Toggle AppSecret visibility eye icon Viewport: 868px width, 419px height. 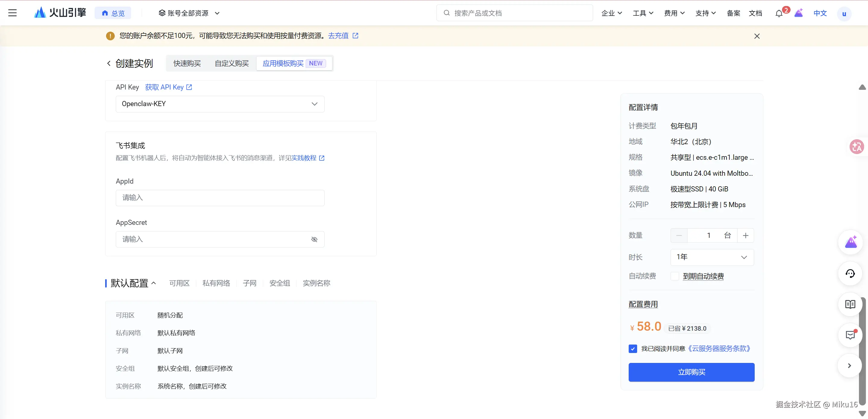(314, 239)
